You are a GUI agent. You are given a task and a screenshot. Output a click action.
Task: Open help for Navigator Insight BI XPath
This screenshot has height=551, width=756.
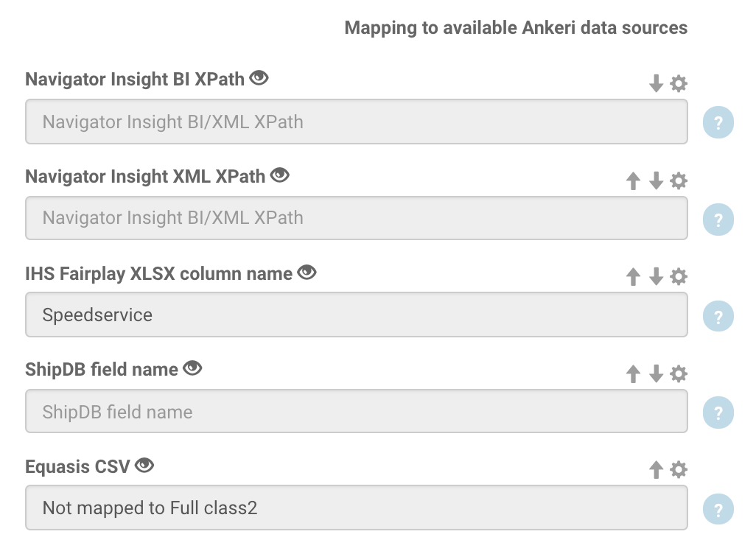(718, 122)
